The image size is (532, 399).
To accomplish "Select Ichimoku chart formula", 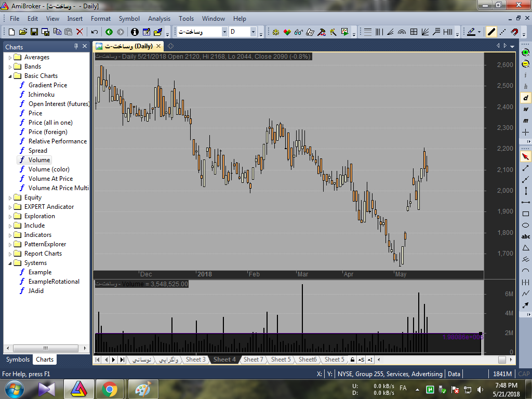I will pos(42,95).
